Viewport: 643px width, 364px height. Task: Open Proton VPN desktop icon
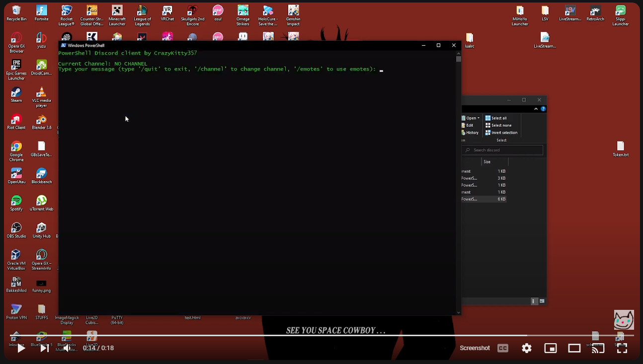pos(16,312)
